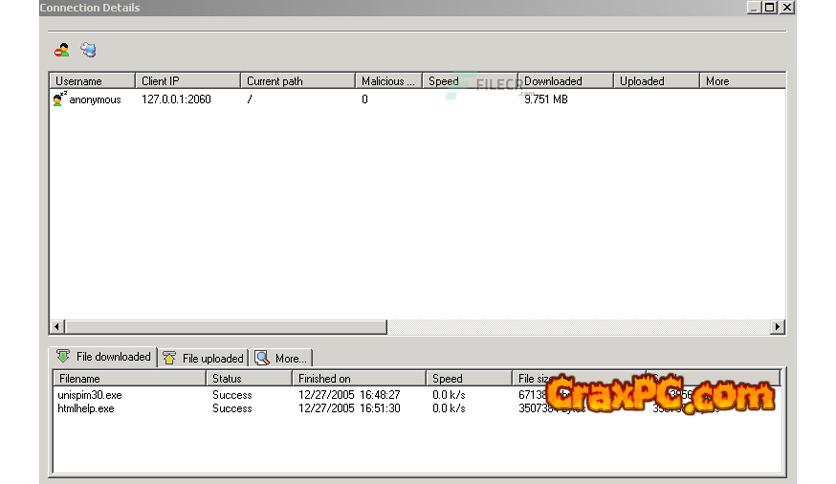Click the Speed header in connections list
The height and width of the screenshot is (484, 836).
pos(470,81)
